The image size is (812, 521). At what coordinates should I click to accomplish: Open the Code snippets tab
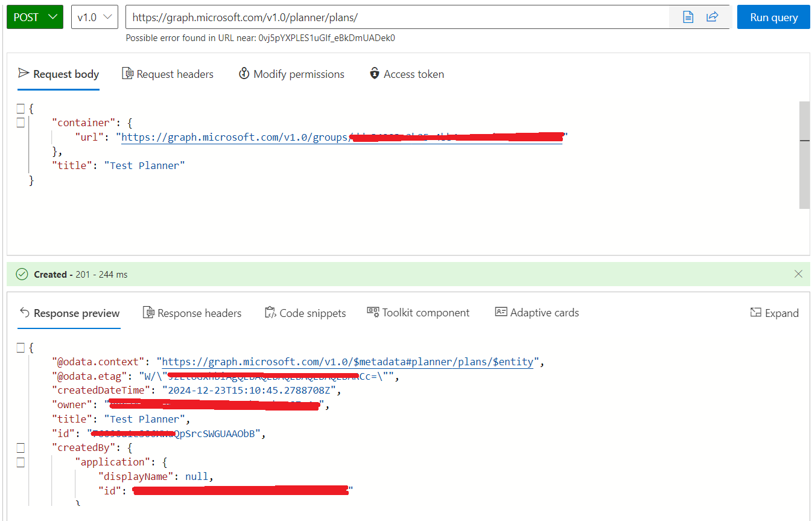(x=305, y=313)
